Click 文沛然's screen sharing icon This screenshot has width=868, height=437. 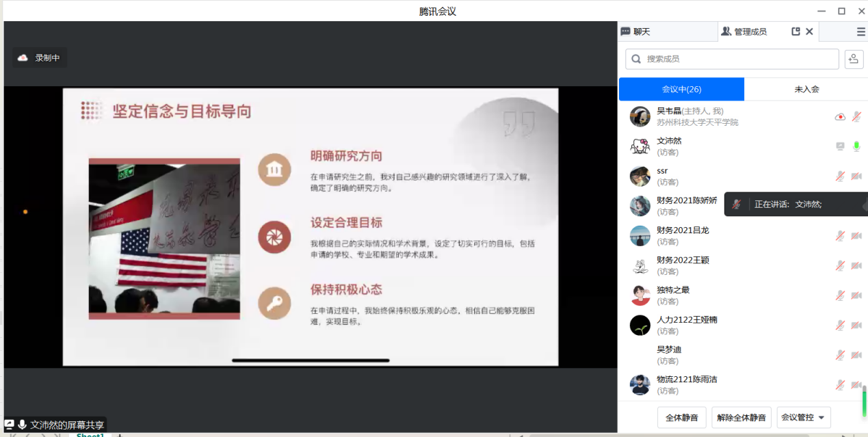click(840, 146)
